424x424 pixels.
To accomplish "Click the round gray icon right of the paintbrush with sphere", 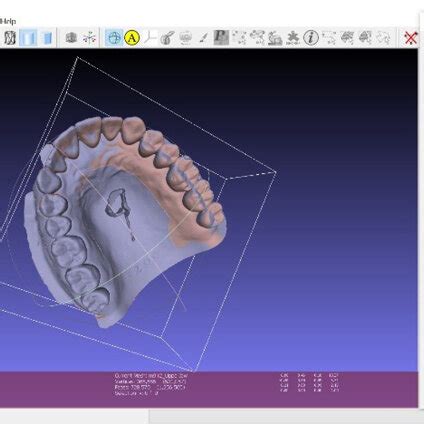I will (x=185, y=38).
